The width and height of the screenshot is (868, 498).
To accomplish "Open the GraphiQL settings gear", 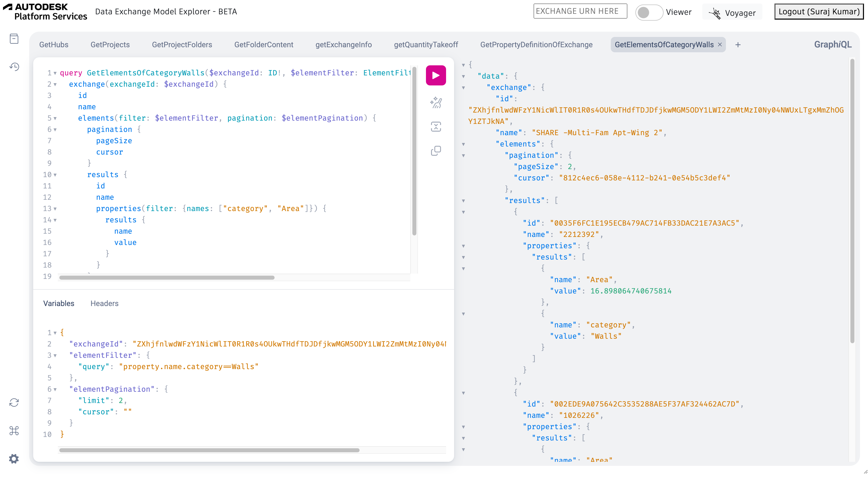I will point(14,458).
